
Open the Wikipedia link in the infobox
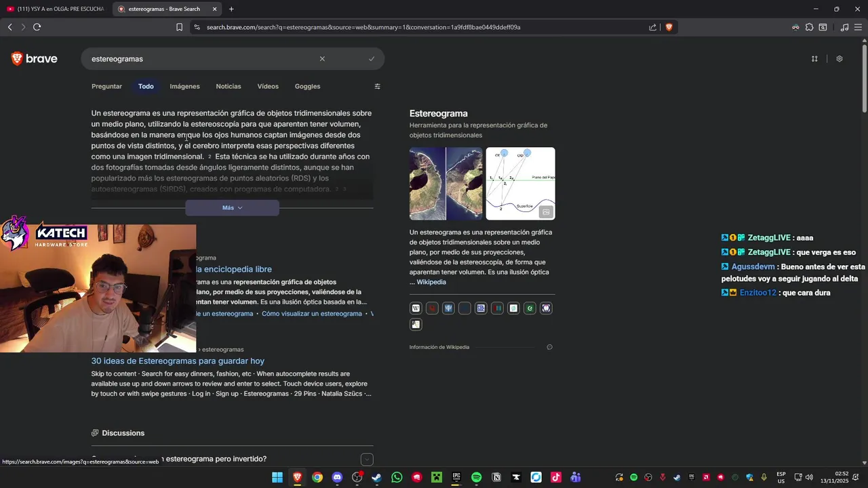431,282
